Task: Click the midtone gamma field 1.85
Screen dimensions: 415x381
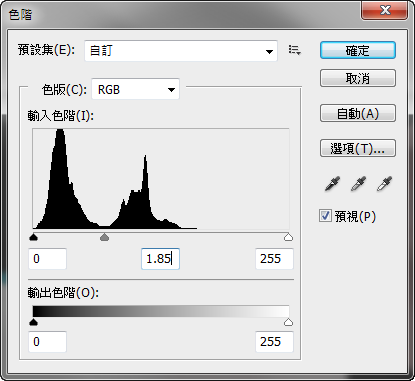Action: click(x=160, y=259)
